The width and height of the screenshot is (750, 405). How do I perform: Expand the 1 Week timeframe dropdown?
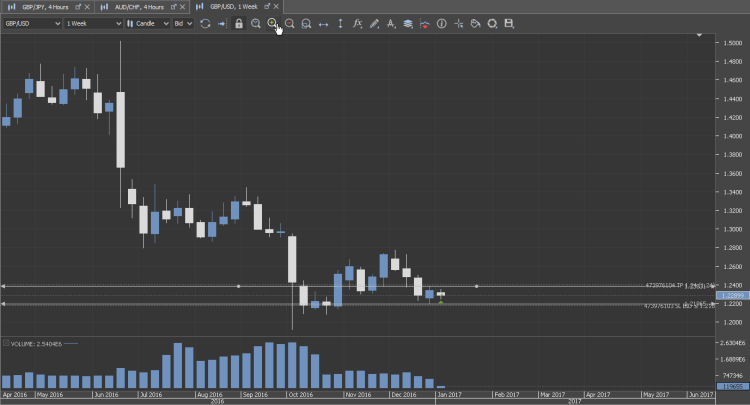(x=93, y=23)
